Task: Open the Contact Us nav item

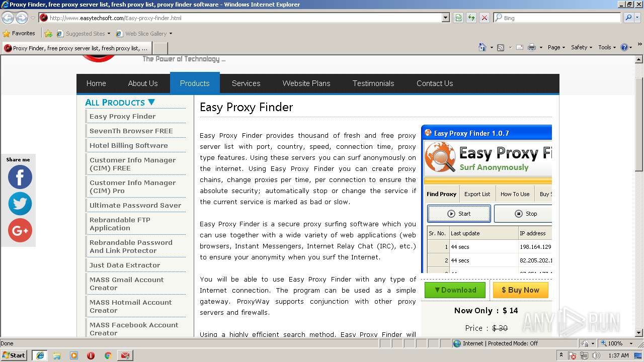Action: (435, 83)
